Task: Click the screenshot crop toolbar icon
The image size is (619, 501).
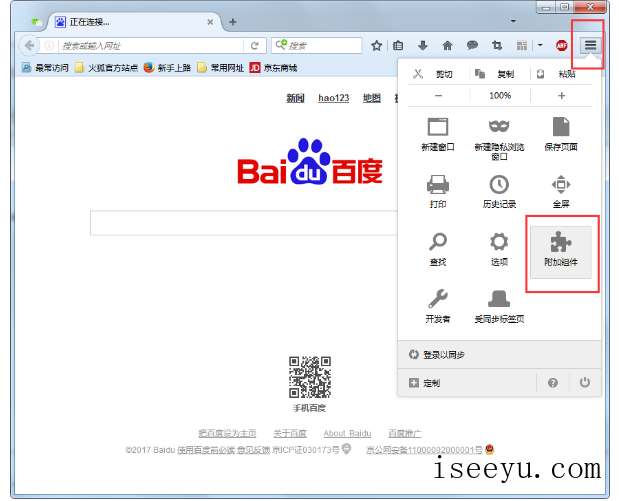Action: tap(497, 45)
